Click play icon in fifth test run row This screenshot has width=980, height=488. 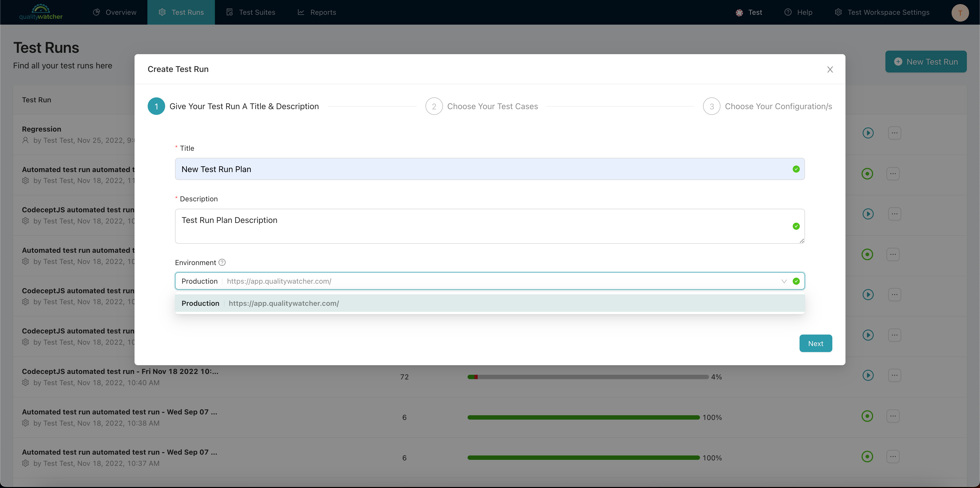coord(868,294)
